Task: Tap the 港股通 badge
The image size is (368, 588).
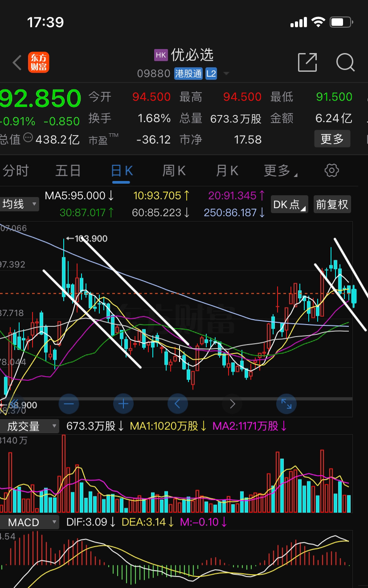Action: 188,74
